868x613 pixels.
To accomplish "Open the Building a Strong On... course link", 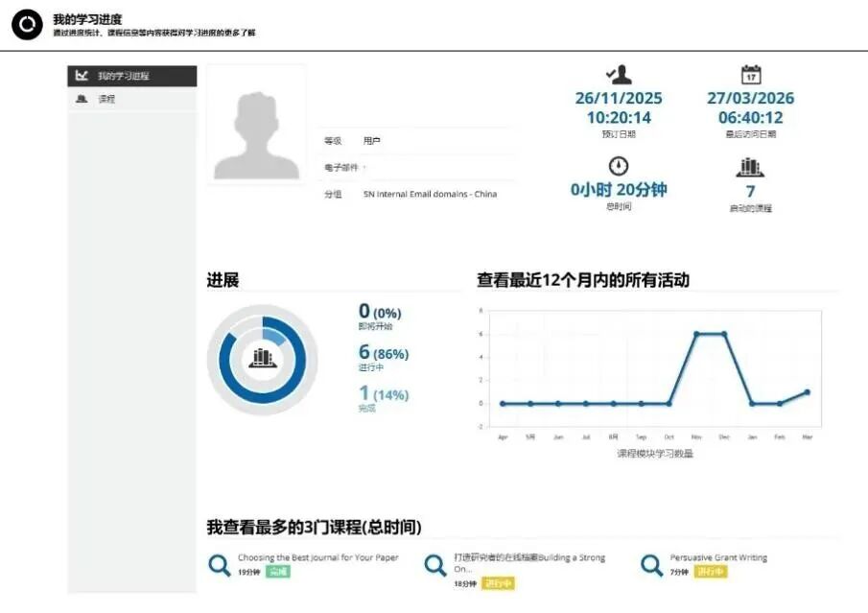I will (x=529, y=562).
